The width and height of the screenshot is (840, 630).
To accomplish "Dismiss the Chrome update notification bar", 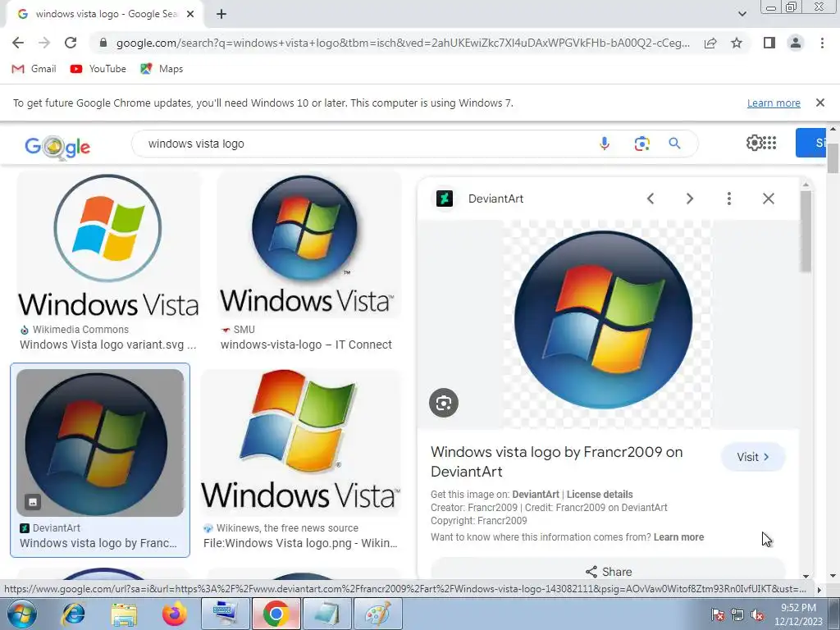I will (x=819, y=103).
